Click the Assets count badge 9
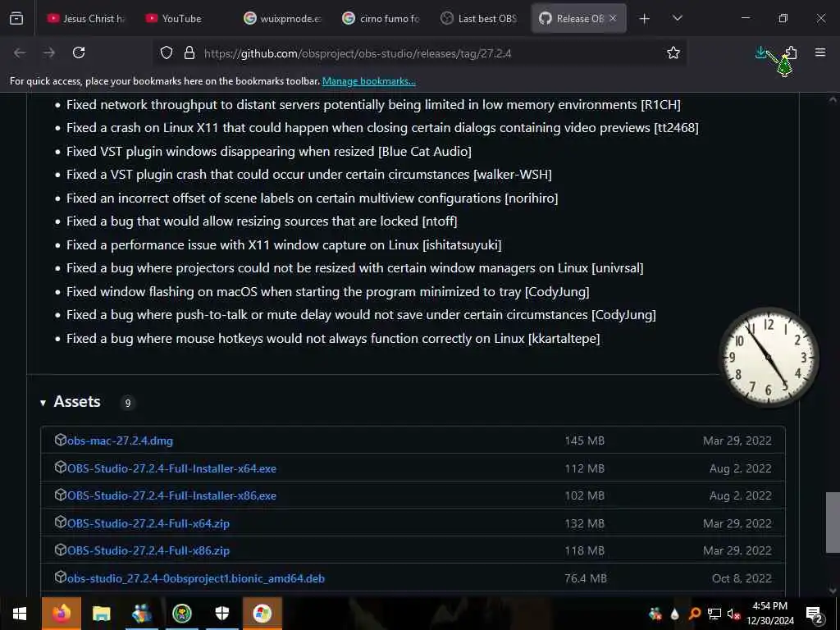Viewport: 840px width, 630px height. pyautogui.click(x=127, y=403)
